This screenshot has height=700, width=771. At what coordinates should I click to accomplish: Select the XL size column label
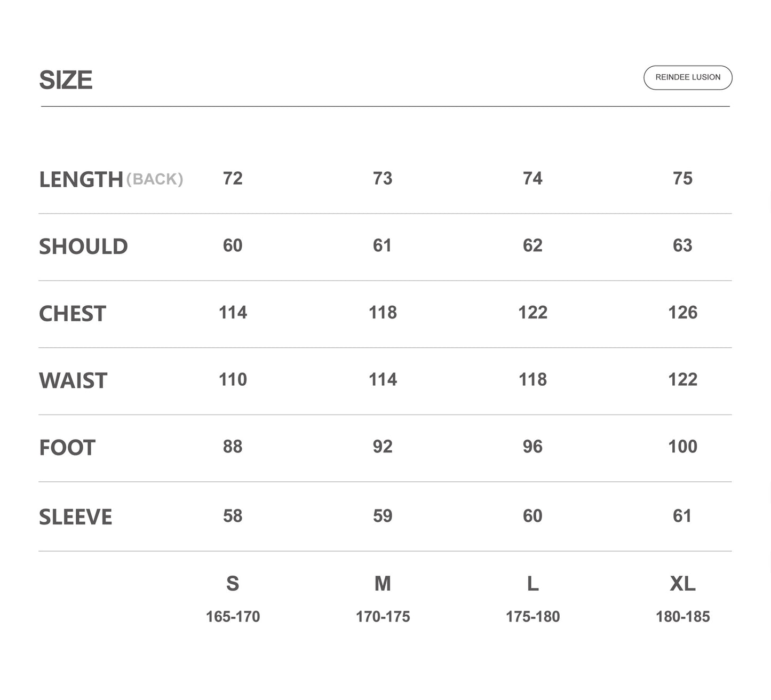[x=682, y=583]
